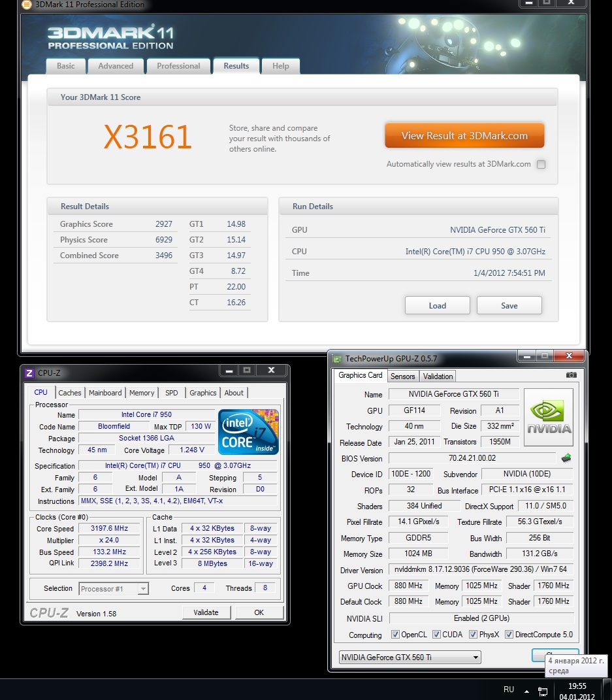Click the NVIDIA logo in GPU-Z
The width and height of the screenshot is (612, 700).
coord(549,417)
